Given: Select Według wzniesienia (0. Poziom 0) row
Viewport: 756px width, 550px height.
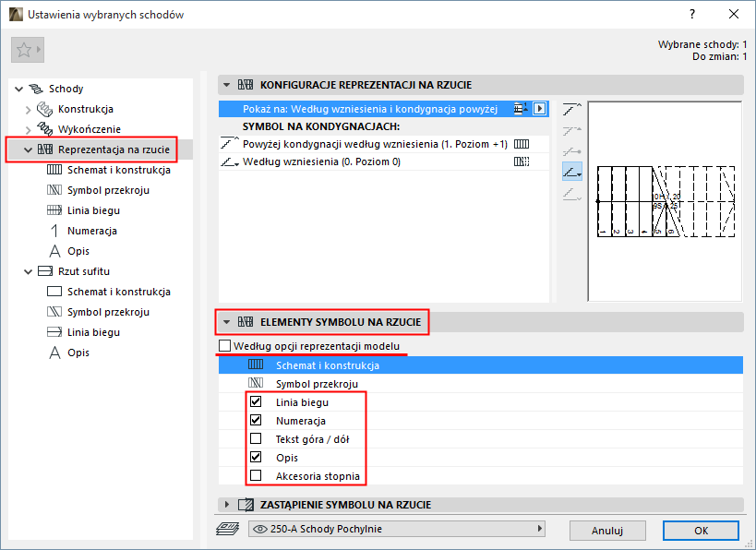Looking at the screenshot, I should pos(384,162).
